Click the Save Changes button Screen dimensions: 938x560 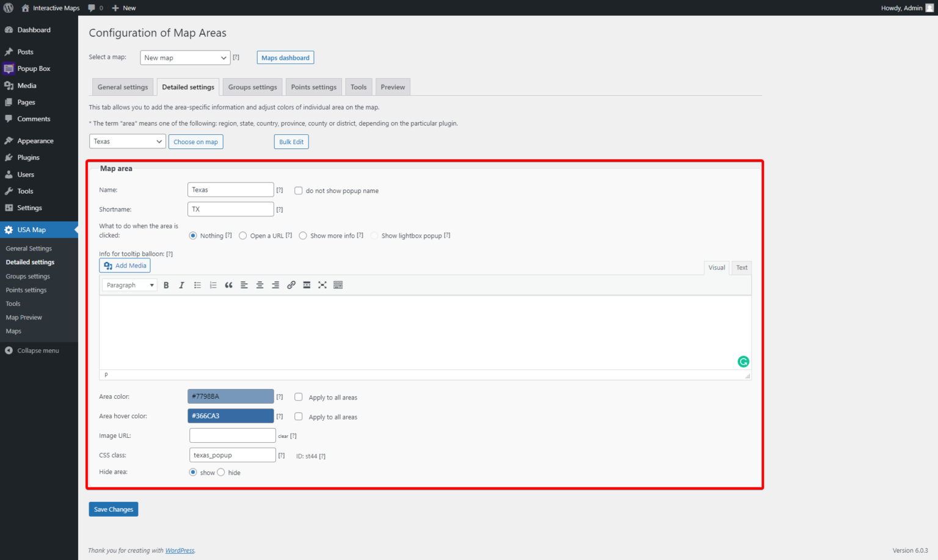click(114, 509)
